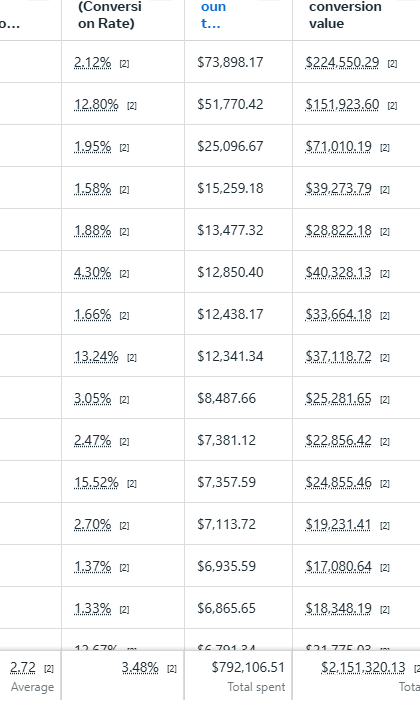Open the [2] footnote beside 13.24%
Image resolution: width=420 pixels, height=708 pixels.
pyautogui.click(x=131, y=358)
